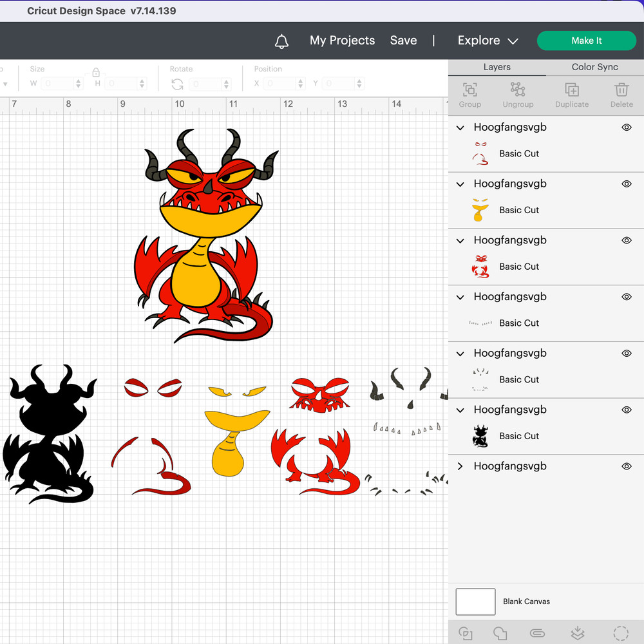Collapse the topmost Hoogfangsvgb layer group
644x644 pixels.
[460, 128]
